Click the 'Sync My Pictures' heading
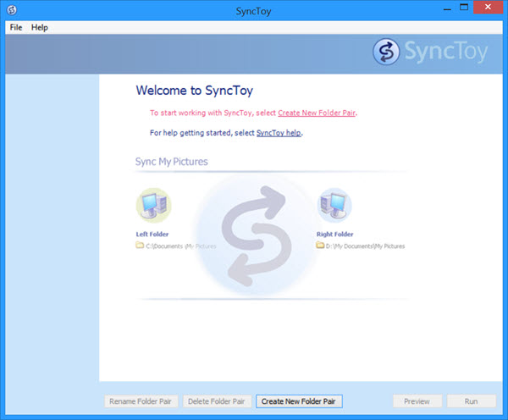This screenshot has height=420, width=508. 171,162
